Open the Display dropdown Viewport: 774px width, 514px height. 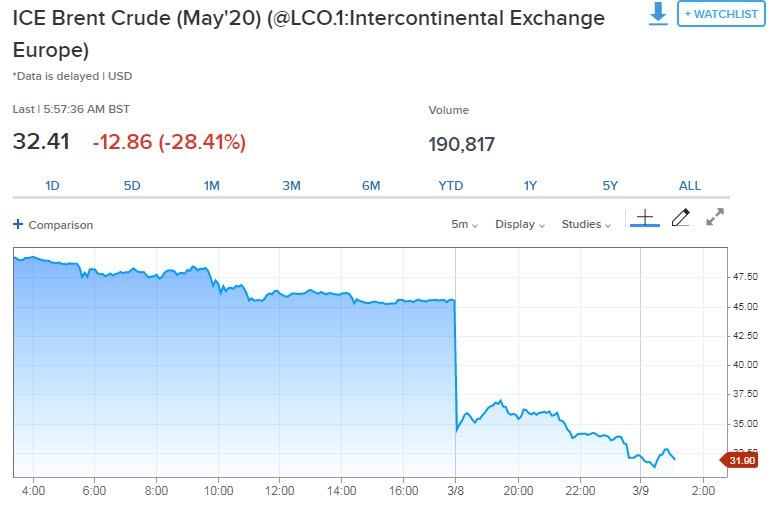520,225
